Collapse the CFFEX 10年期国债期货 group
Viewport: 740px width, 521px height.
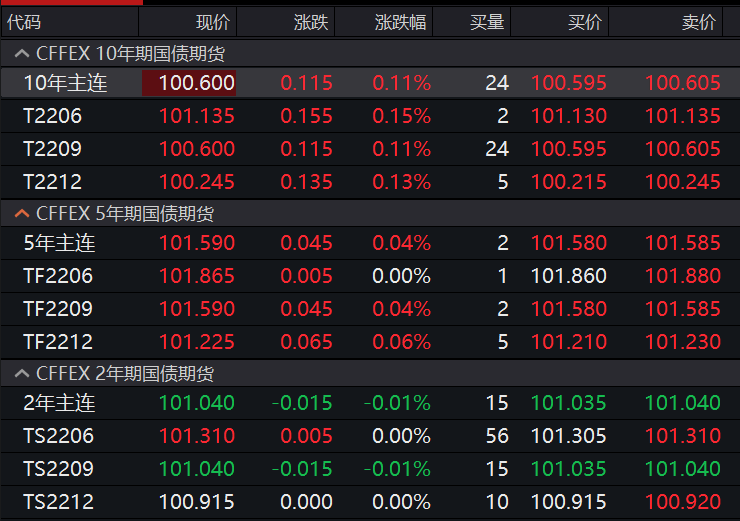click(20, 54)
